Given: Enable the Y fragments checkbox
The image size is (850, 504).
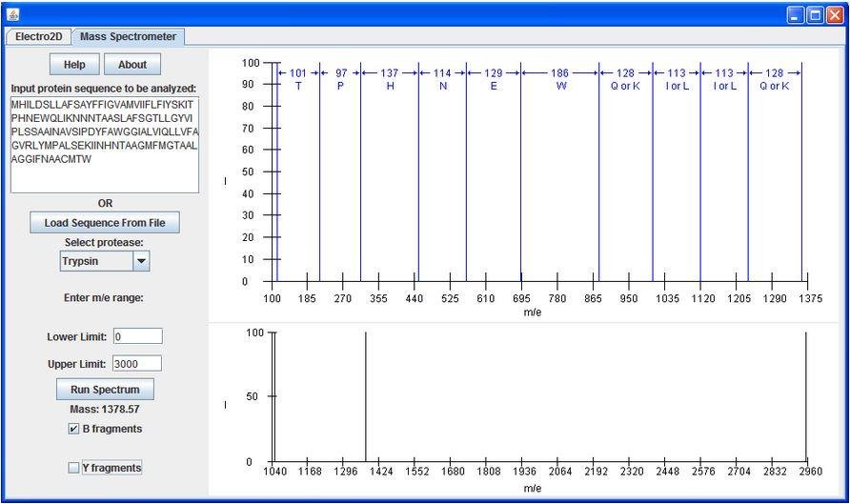Looking at the screenshot, I should click(x=73, y=468).
